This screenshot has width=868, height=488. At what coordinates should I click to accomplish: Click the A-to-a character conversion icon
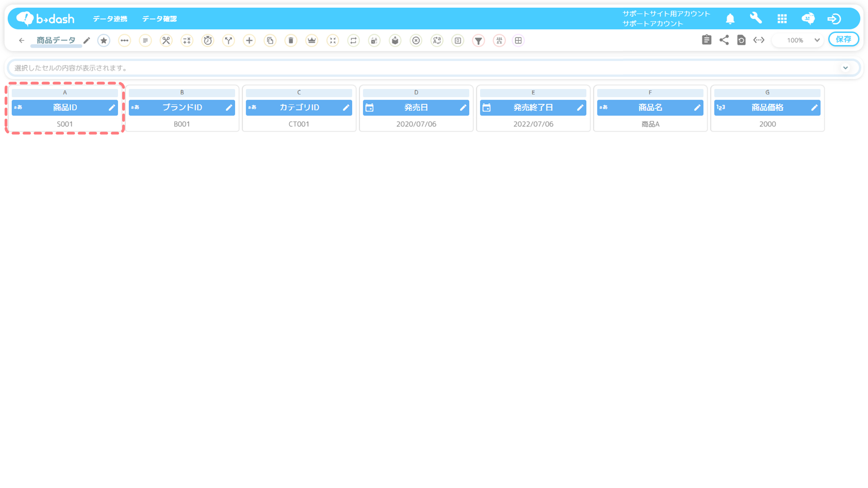[437, 40]
